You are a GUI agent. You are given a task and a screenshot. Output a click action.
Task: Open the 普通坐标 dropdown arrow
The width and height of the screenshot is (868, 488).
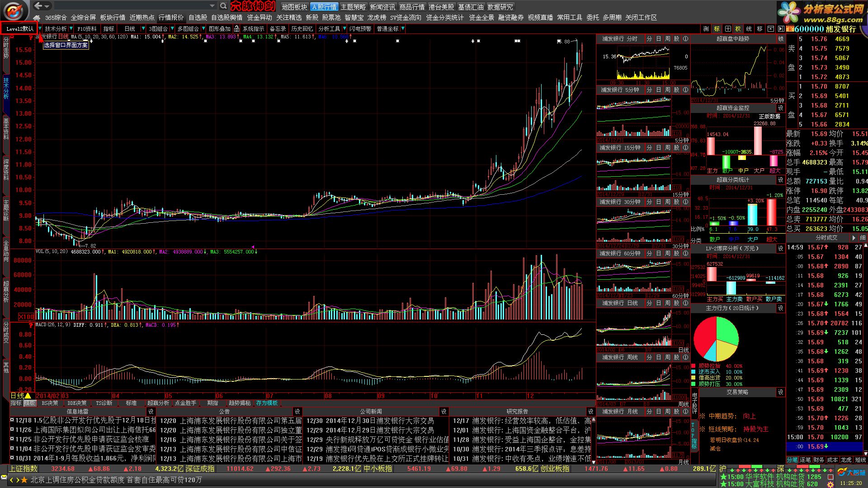click(403, 28)
